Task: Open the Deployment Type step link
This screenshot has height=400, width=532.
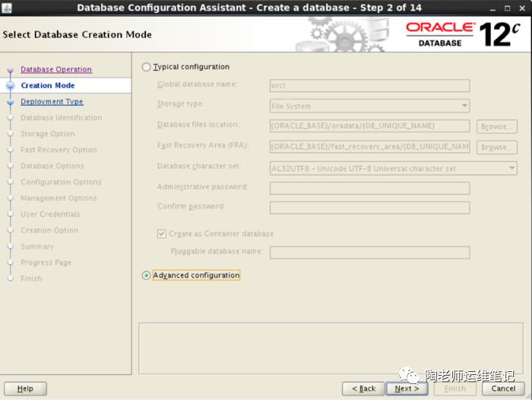Action: coord(52,102)
